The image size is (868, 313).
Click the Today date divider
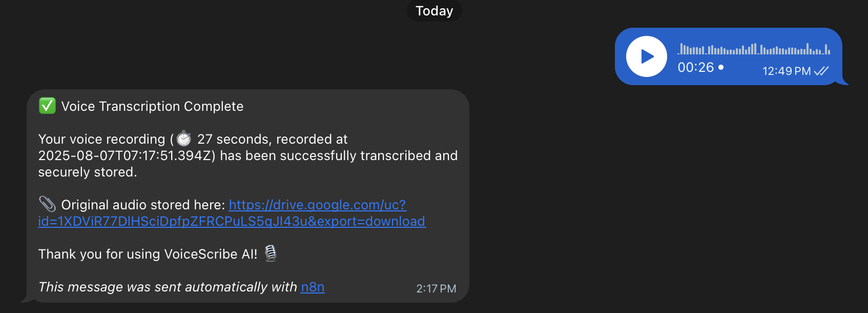[x=434, y=11]
